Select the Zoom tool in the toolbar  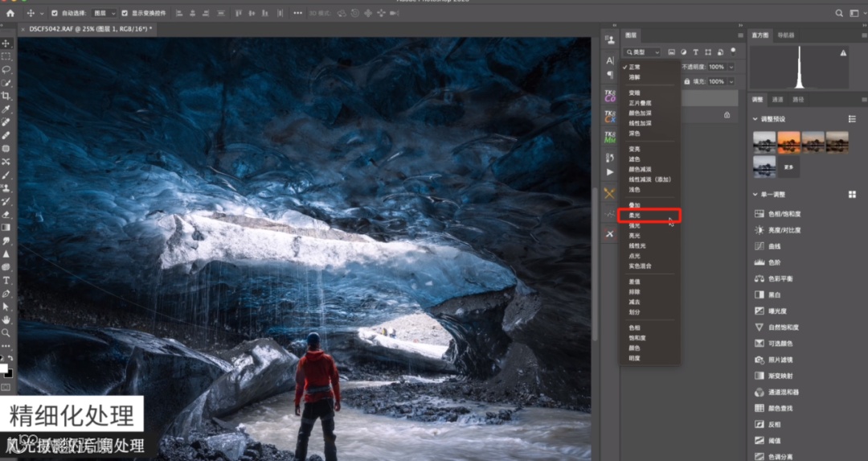[6, 333]
